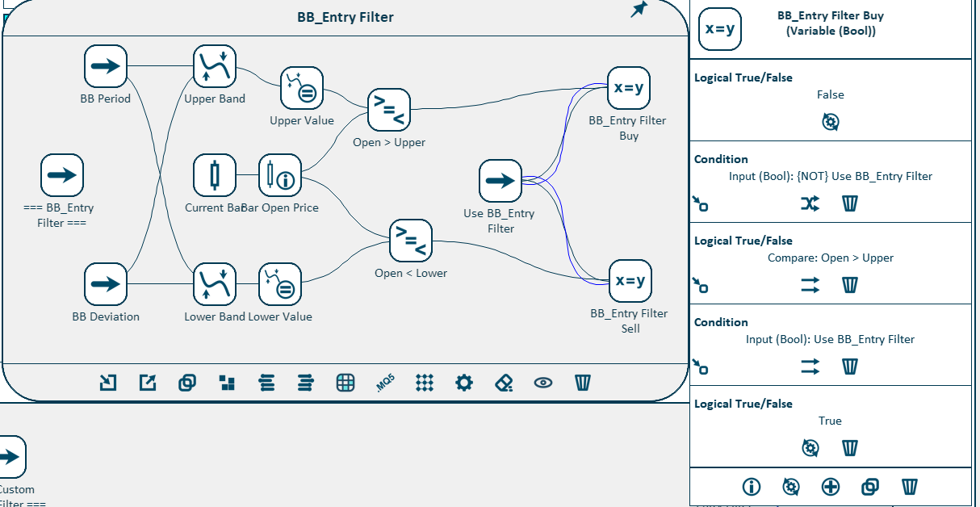This screenshot has width=980, height=507.
Task: Add new entry with the plus icon
Action: click(x=831, y=487)
